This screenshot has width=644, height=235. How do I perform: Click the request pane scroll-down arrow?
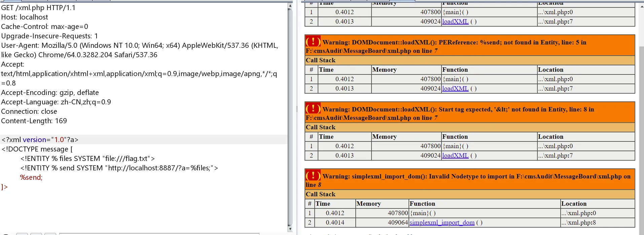(290, 229)
